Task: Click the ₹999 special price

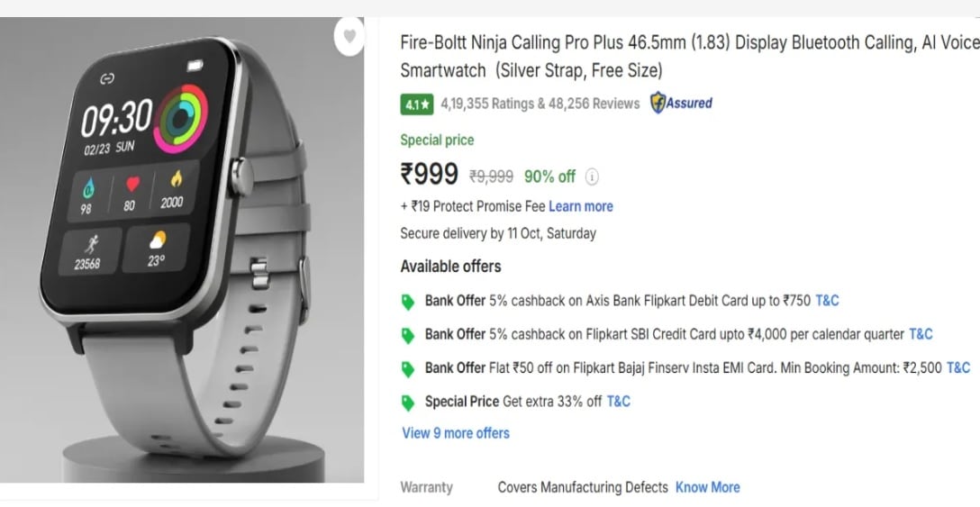Action: [x=430, y=174]
